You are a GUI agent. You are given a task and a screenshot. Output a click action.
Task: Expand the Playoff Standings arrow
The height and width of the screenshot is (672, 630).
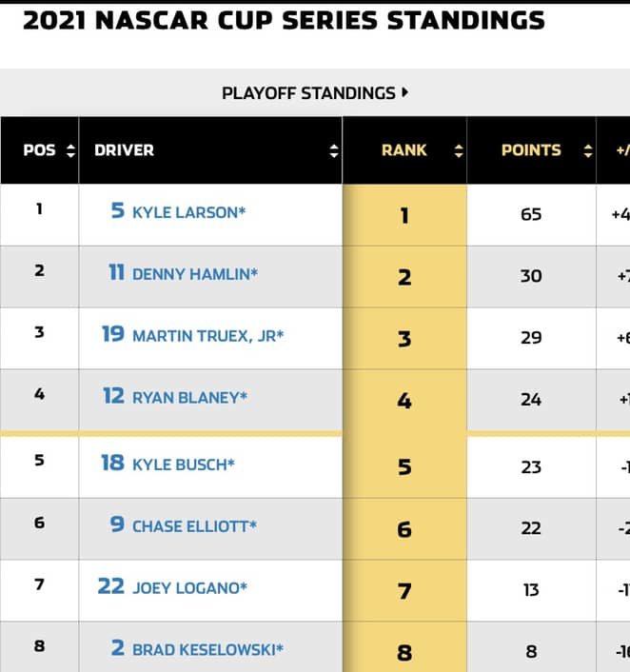[405, 92]
